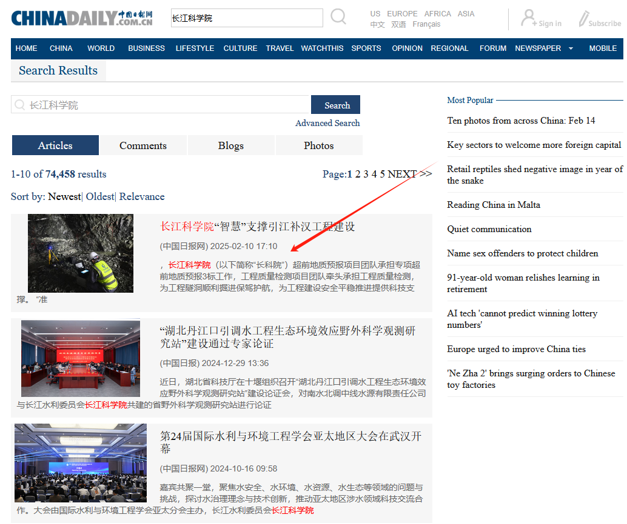Viewport: 627px width, 524px height.
Task: Open the MOBILE menu item
Action: click(603, 48)
